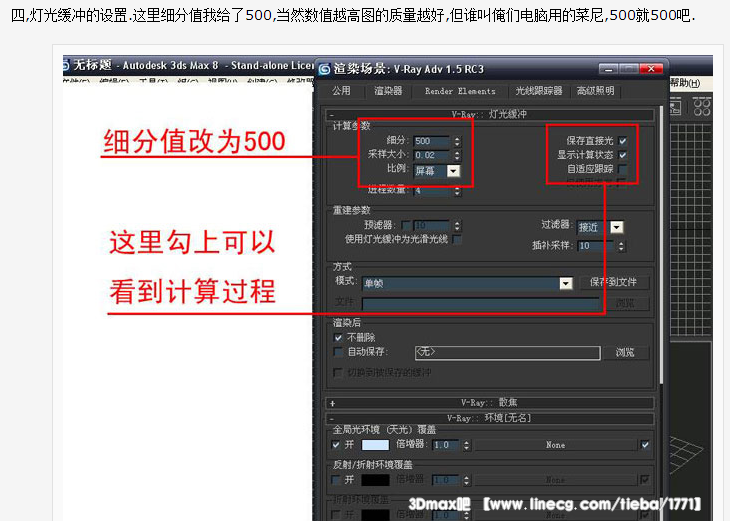The image size is (730, 521).
Task: Click the 反射/折射环境 倍增器 spinner
Action: 466,480
